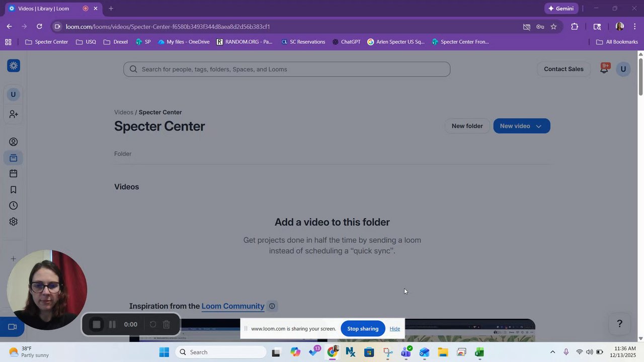Click the plus icon in the sidebar
Viewport: 644px width, 362px height.
tap(14, 259)
